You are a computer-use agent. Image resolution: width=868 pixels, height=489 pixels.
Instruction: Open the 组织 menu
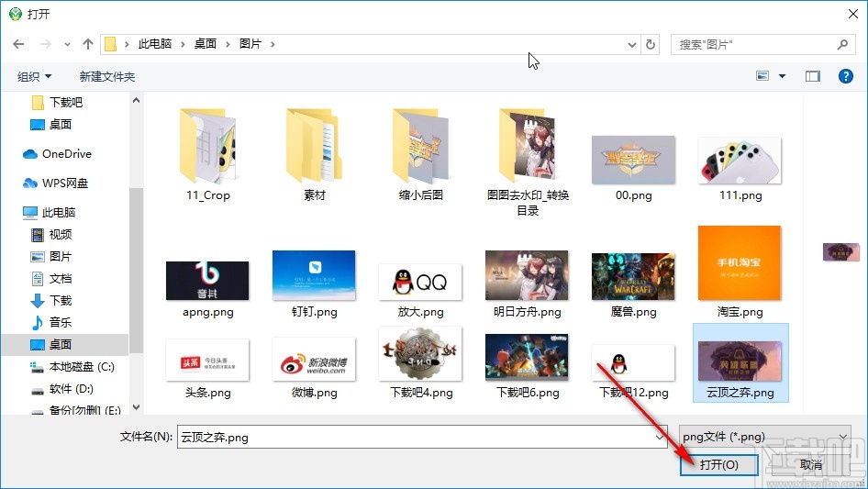coord(34,76)
